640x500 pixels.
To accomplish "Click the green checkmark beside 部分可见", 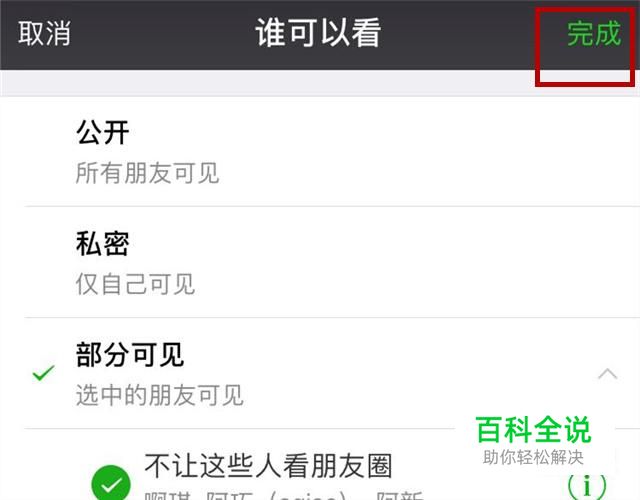I will point(44,372).
